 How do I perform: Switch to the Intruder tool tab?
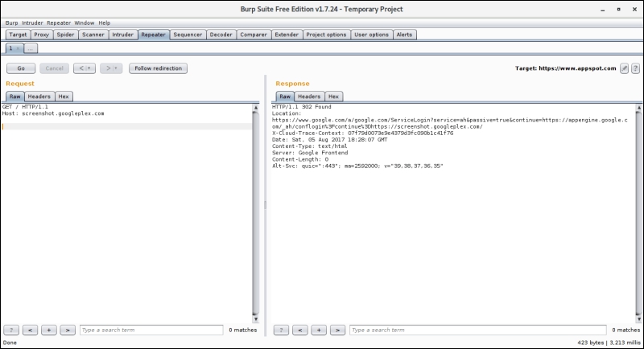point(122,35)
